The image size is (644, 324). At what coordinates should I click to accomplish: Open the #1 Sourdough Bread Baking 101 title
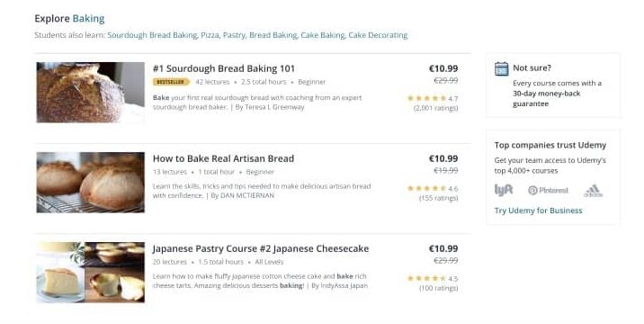[224, 68]
